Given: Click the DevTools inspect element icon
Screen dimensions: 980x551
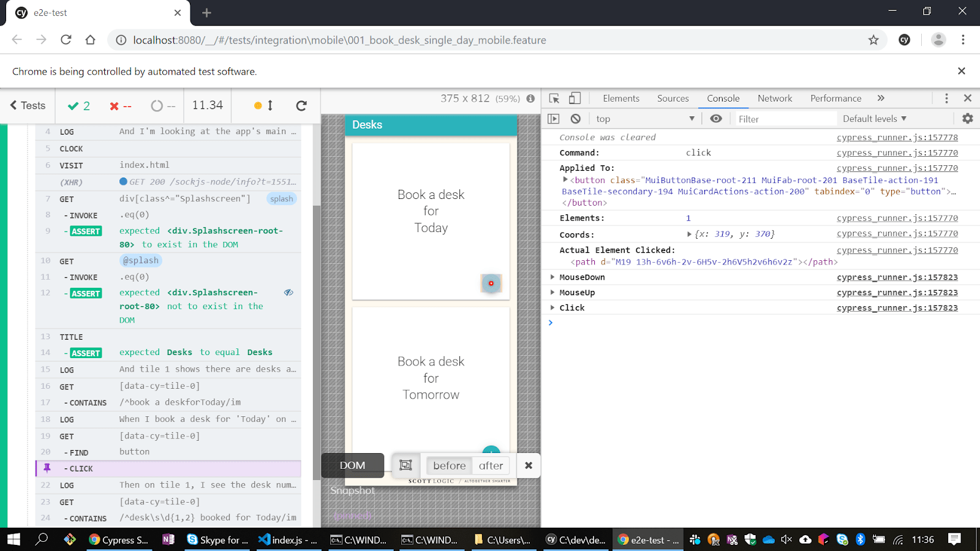Looking at the screenshot, I should (554, 98).
